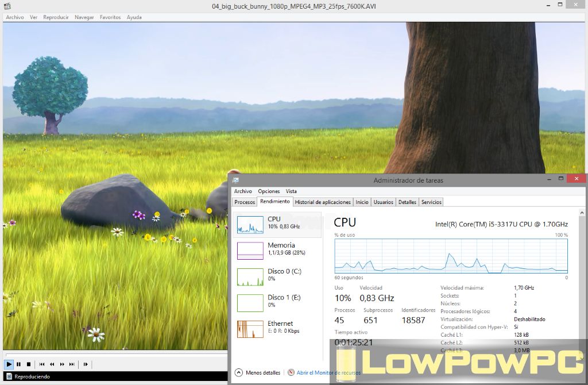Maximize the Administrador de tareas window
The height and width of the screenshot is (385, 588).
click(x=561, y=179)
